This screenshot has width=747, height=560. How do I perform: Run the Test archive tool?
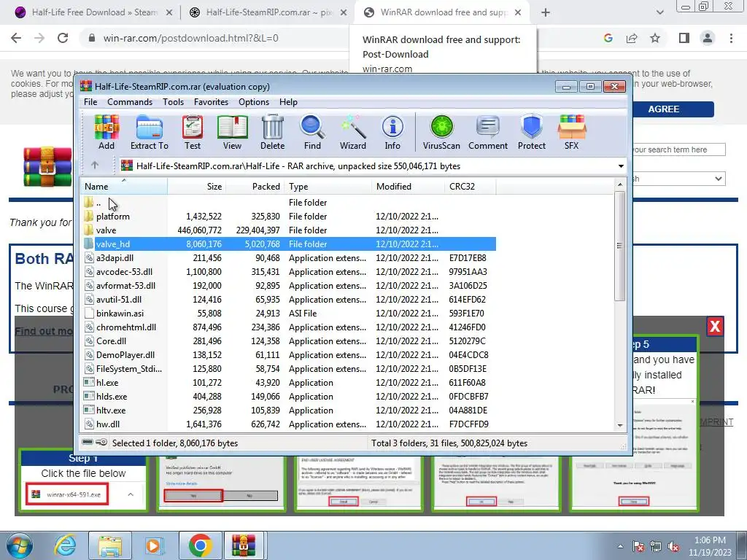pyautogui.click(x=193, y=133)
